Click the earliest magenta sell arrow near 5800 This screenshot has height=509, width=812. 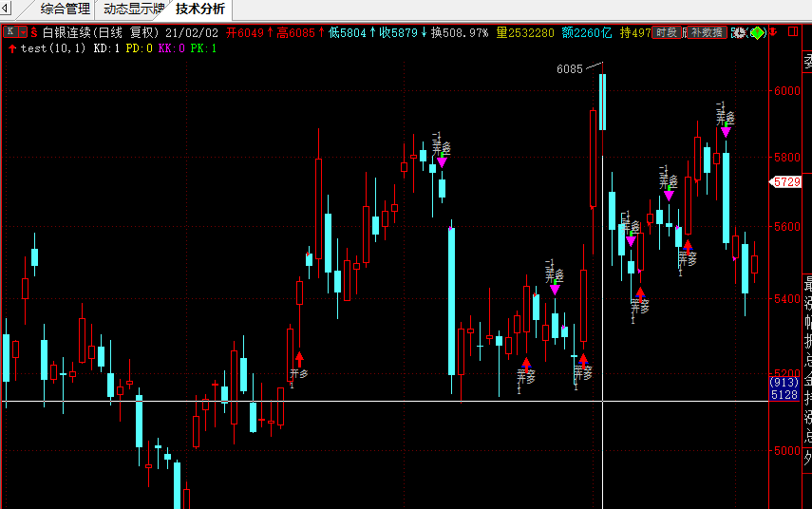click(x=442, y=162)
